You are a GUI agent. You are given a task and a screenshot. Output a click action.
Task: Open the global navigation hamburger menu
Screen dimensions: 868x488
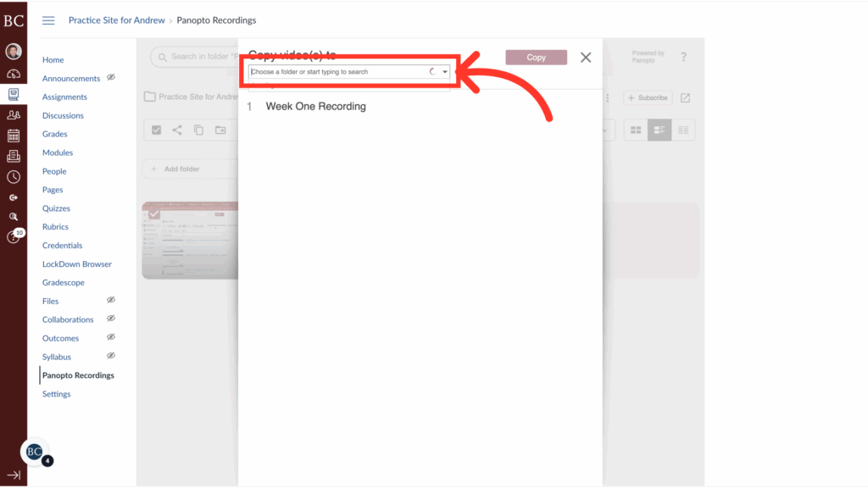48,20
